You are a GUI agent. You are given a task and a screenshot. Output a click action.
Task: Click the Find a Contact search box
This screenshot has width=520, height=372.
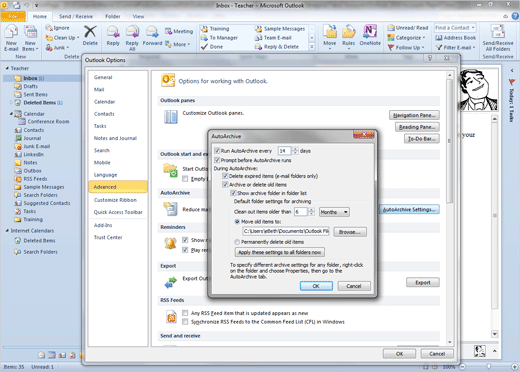[455, 28]
